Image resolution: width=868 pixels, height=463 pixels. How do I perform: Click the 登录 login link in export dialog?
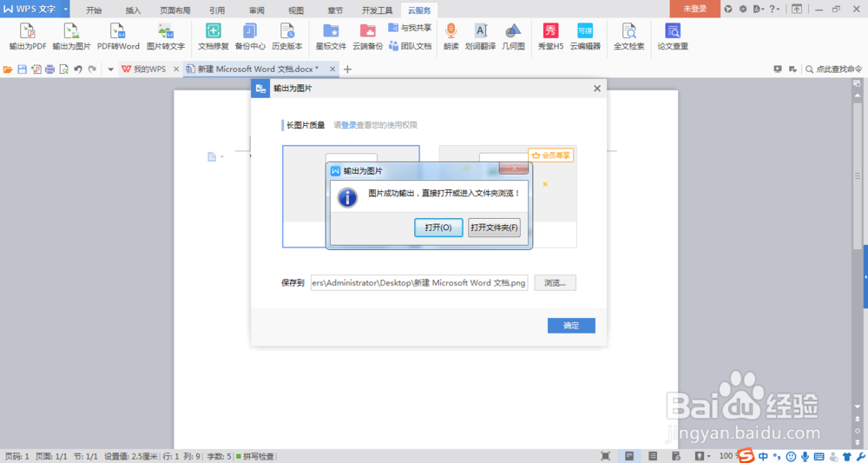tap(349, 125)
